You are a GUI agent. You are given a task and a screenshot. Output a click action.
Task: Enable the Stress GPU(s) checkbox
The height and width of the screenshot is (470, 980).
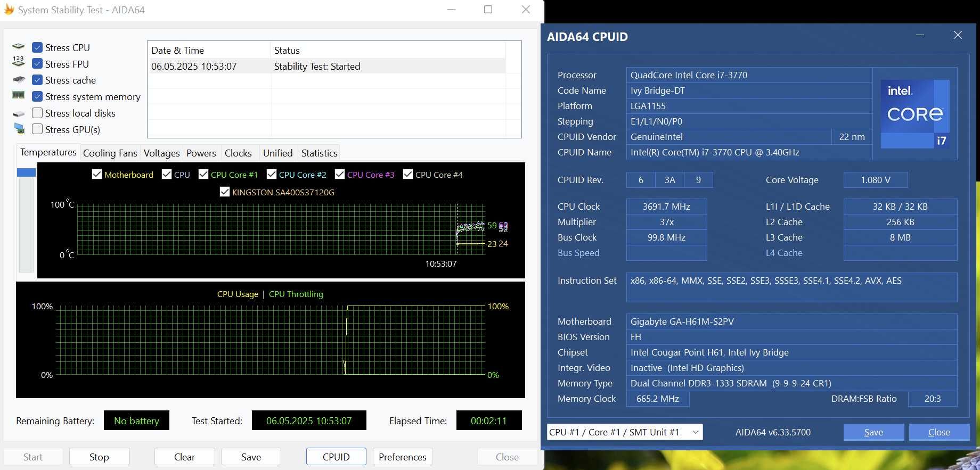tap(37, 129)
